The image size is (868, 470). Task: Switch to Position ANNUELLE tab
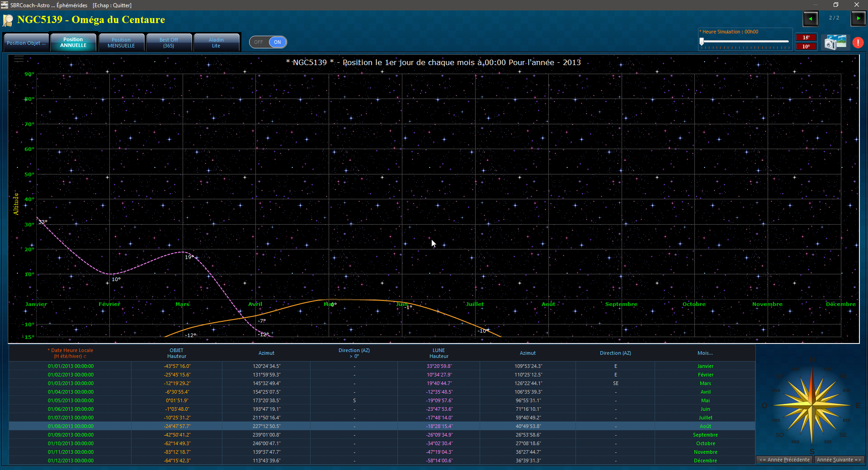73,42
